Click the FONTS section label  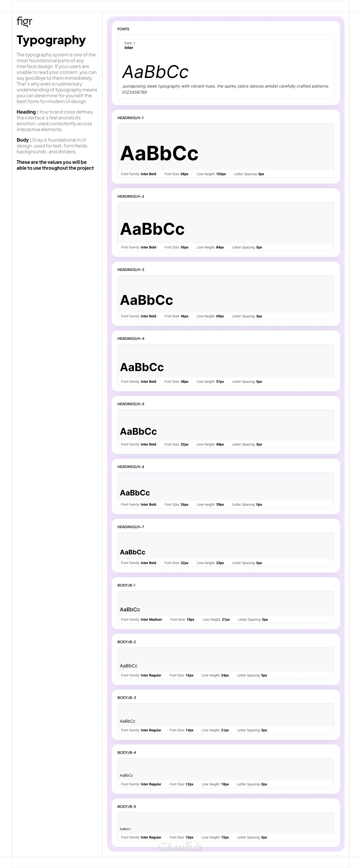123,29
